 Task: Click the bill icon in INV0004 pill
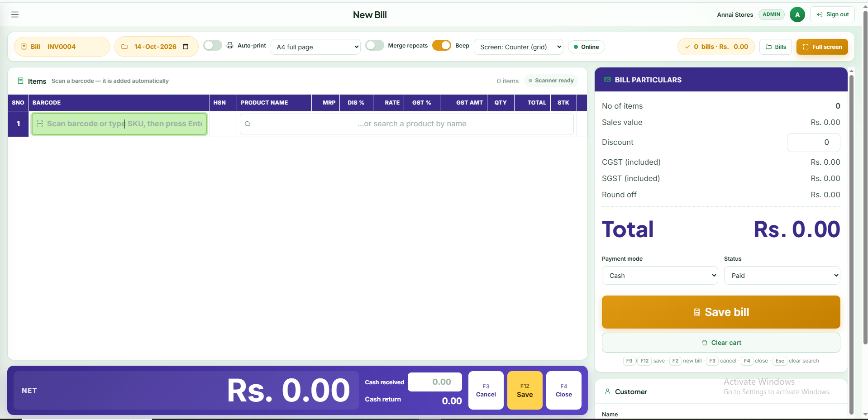tap(24, 47)
